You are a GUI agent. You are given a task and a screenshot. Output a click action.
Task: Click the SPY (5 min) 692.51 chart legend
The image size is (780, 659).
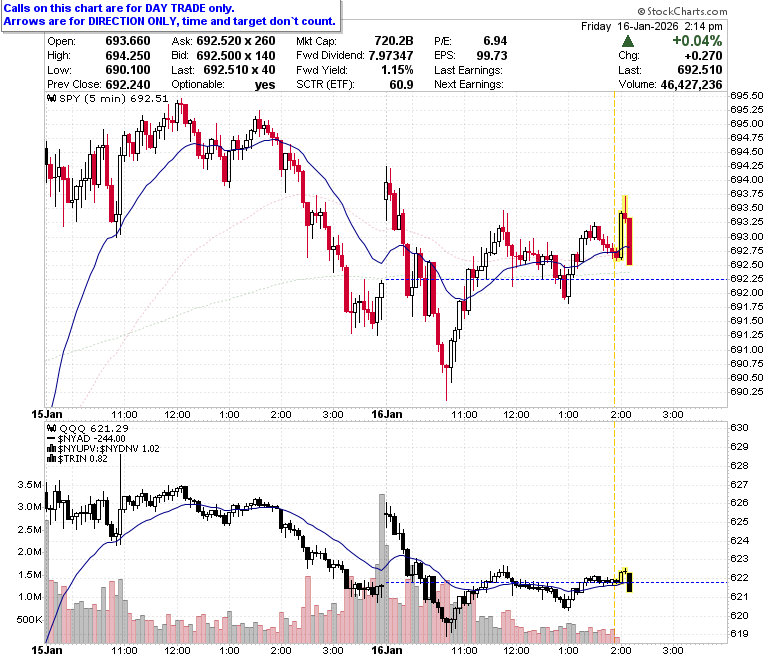[114, 98]
